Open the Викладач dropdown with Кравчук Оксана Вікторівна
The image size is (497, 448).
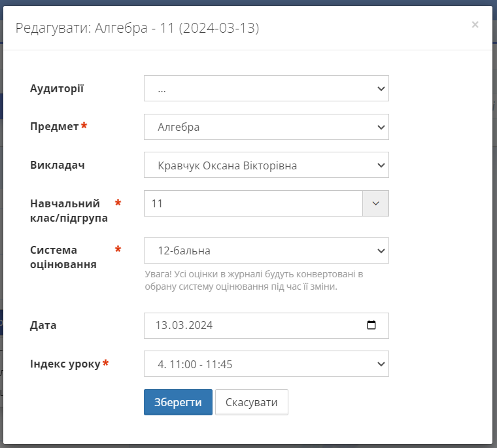pyautogui.click(x=266, y=165)
